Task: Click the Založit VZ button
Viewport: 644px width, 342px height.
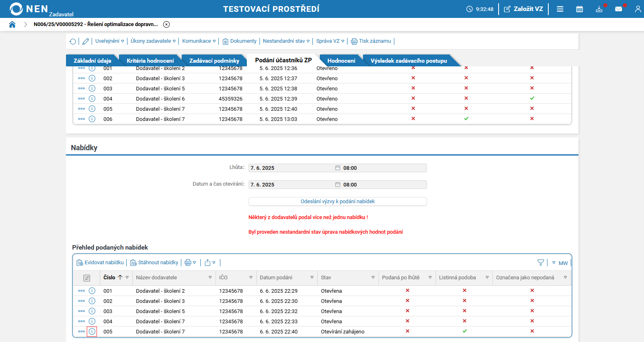Action: (523, 9)
